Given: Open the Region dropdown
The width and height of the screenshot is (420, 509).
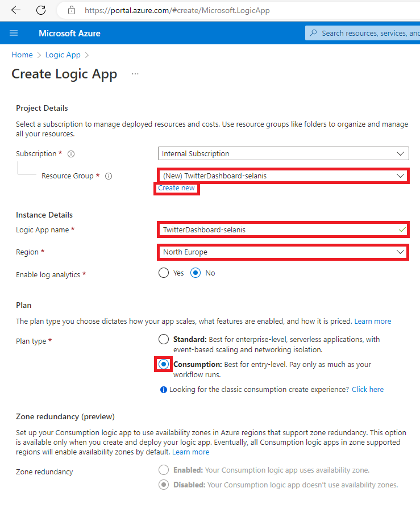Looking at the screenshot, I should (x=283, y=252).
